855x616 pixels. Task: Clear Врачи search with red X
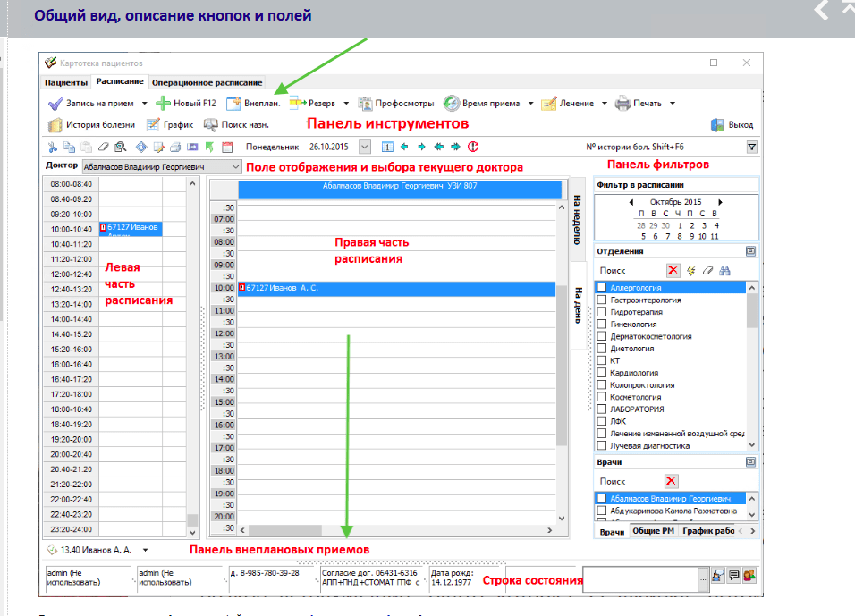pyautogui.click(x=672, y=481)
